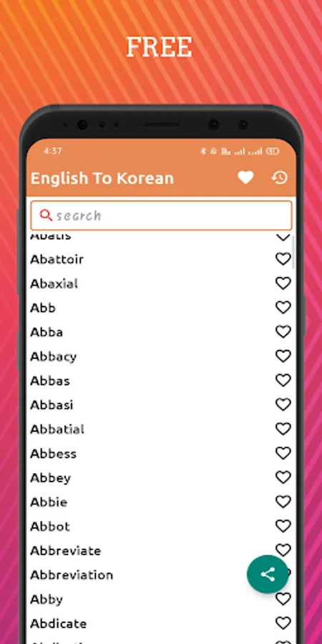Image resolution: width=322 pixels, height=644 pixels.
Task: Focus the search input field
Action: tap(162, 215)
